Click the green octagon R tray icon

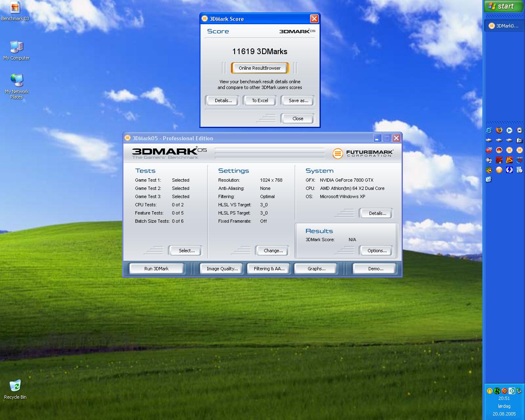[x=497, y=391]
